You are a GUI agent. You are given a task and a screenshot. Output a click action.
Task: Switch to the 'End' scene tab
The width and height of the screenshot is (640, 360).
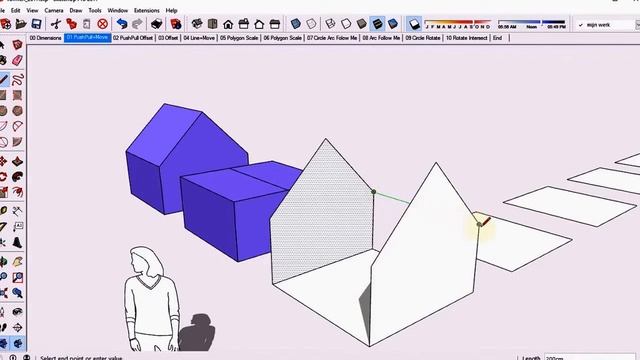tap(497, 38)
